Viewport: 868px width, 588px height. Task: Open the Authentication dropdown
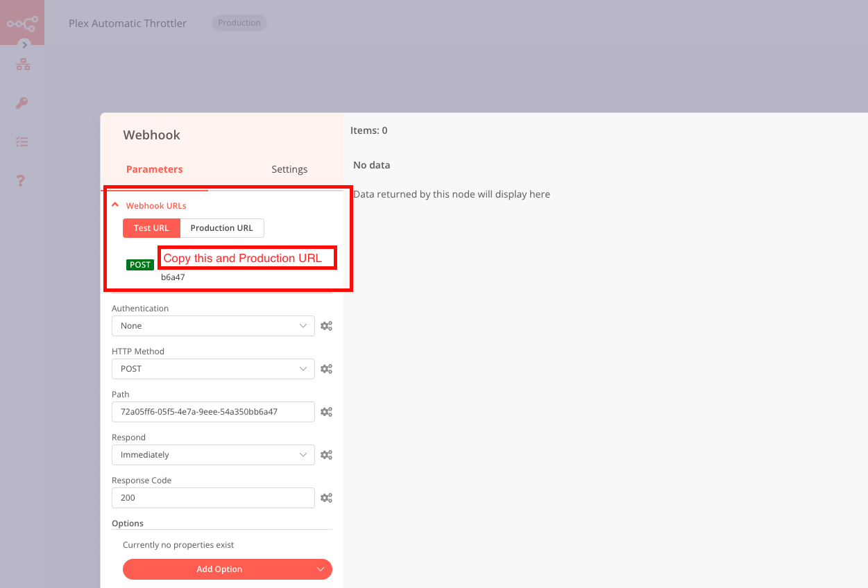213,326
